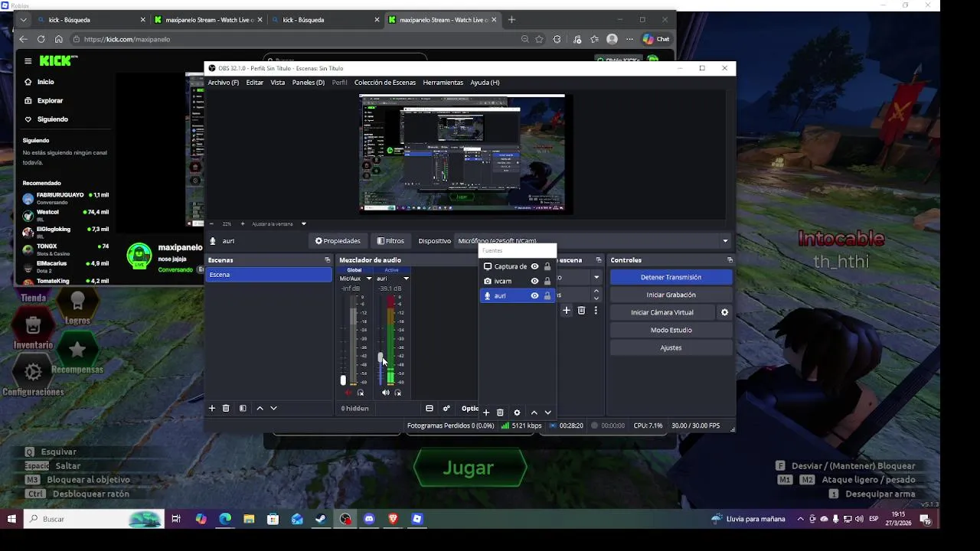Add a source in floating Fuentes panel
Screen dimensions: 980x551
(x=485, y=412)
